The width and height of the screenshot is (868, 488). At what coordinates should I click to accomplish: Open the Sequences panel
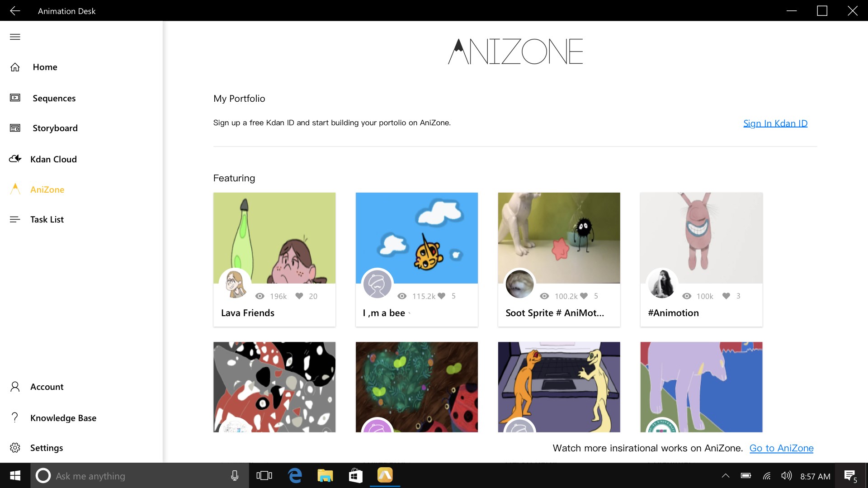(x=54, y=98)
